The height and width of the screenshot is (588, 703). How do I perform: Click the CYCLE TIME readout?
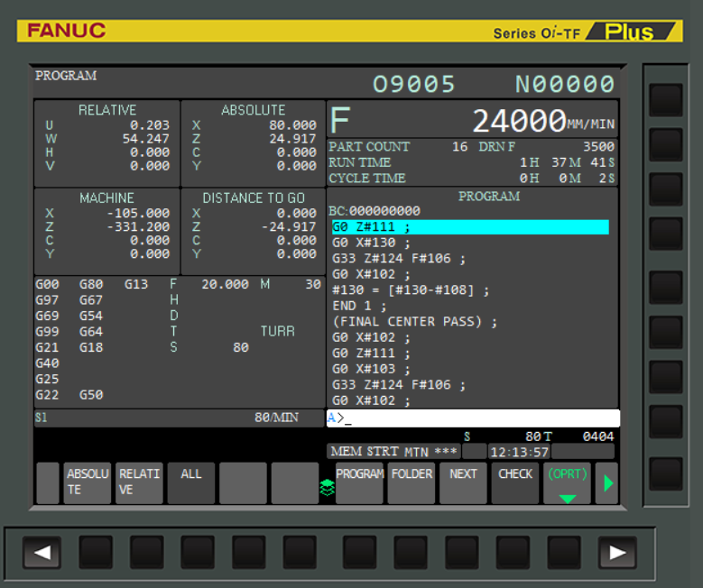click(x=472, y=179)
